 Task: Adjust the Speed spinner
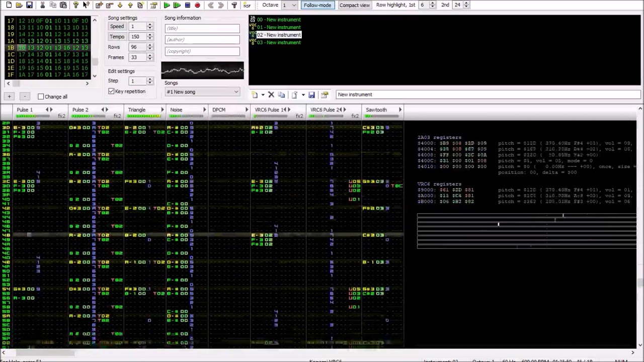click(x=149, y=27)
